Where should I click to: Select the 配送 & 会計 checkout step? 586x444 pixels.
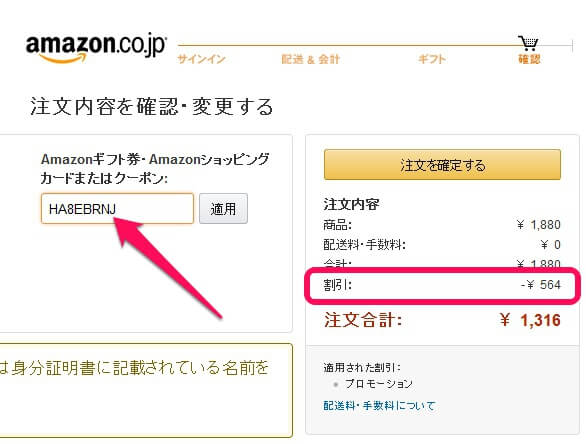click(x=310, y=59)
